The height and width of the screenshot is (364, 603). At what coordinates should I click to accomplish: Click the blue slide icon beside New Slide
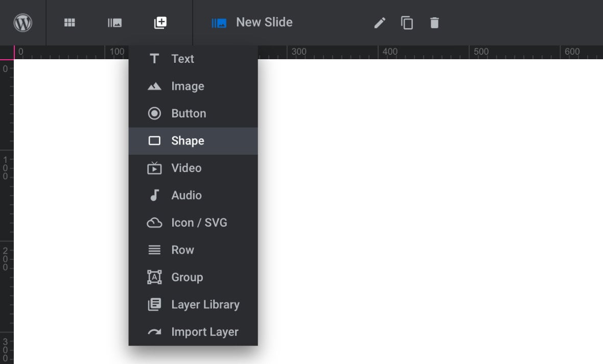219,23
